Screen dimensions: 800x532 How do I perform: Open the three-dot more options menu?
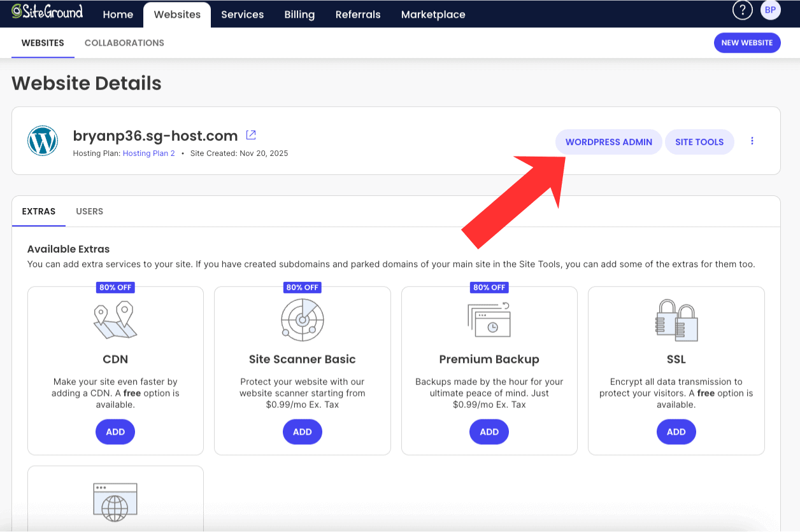coord(752,141)
